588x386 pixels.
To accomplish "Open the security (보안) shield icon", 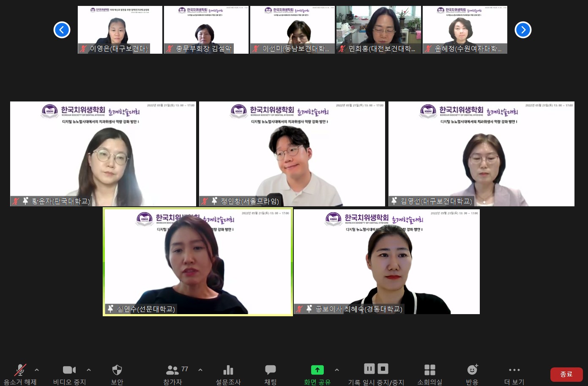I will [x=117, y=370].
